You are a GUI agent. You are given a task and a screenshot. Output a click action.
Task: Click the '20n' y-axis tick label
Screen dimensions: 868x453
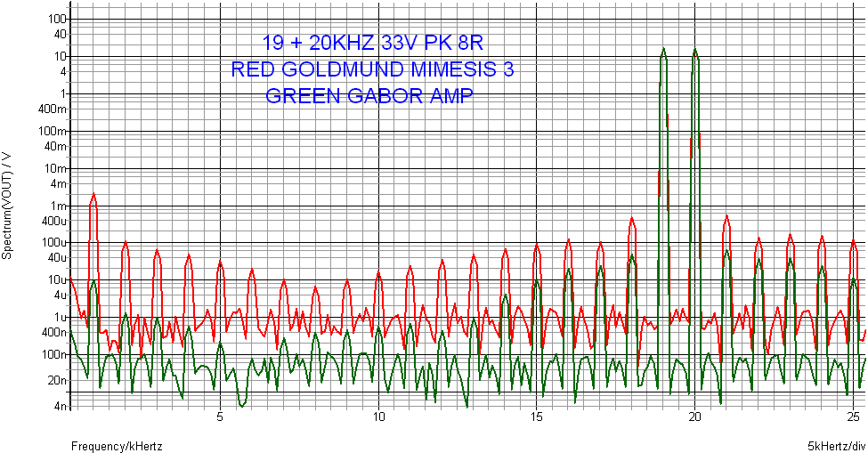pyautogui.click(x=58, y=381)
